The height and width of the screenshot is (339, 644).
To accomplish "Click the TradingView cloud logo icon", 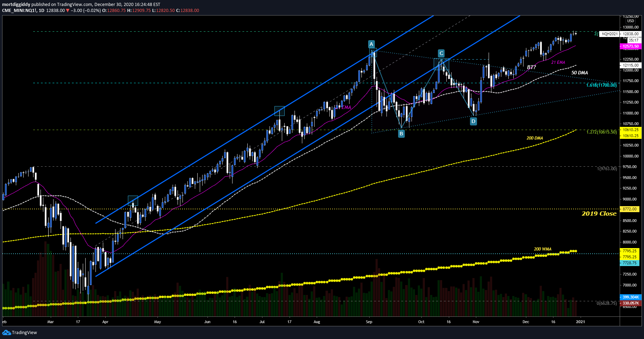I will (6, 332).
